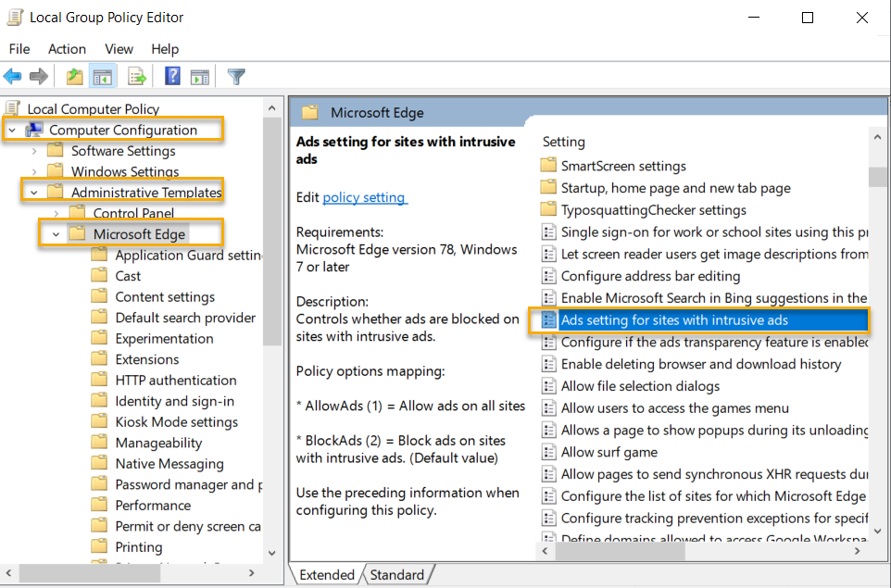Screen dimensions: 891x588
Task: Click the Back navigation arrow in the toolbar
Action: pyautogui.click(x=12, y=76)
